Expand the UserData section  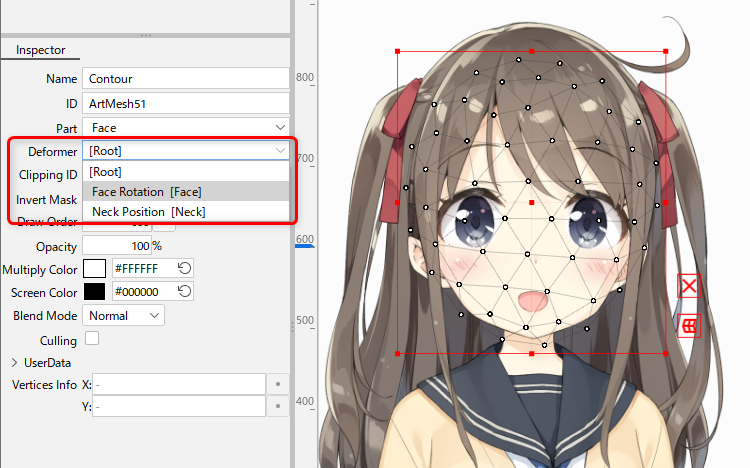pyautogui.click(x=14, y=363)
